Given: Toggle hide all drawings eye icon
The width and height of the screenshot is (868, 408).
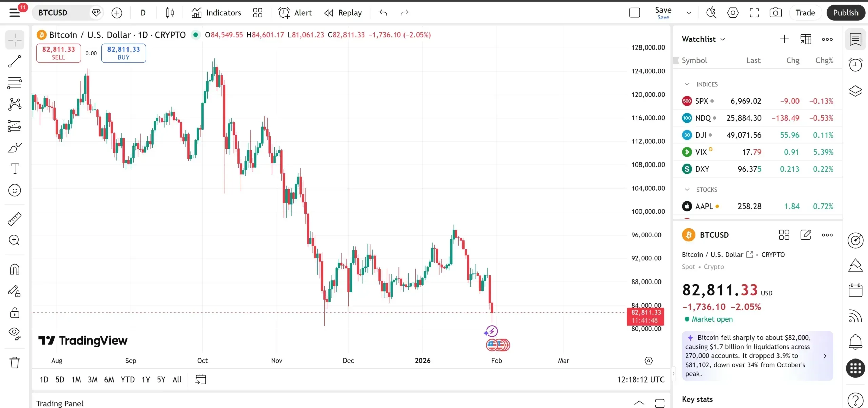Looking at the screenshot, I should [x=15, y=333].
